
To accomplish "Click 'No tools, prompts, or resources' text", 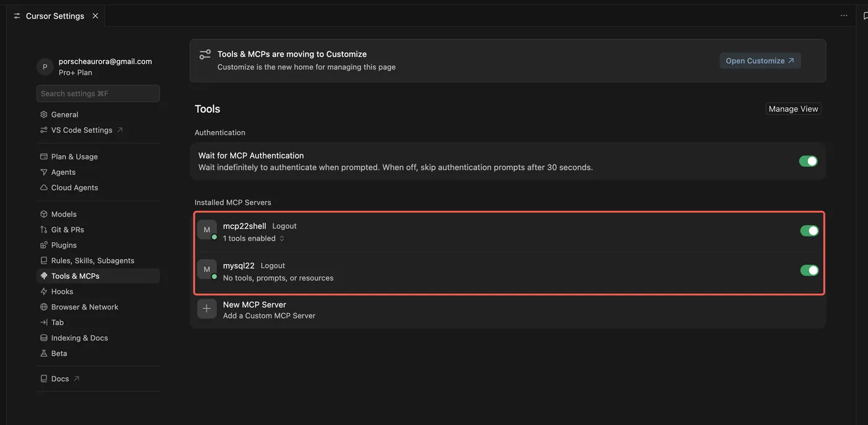I will 278,278.
